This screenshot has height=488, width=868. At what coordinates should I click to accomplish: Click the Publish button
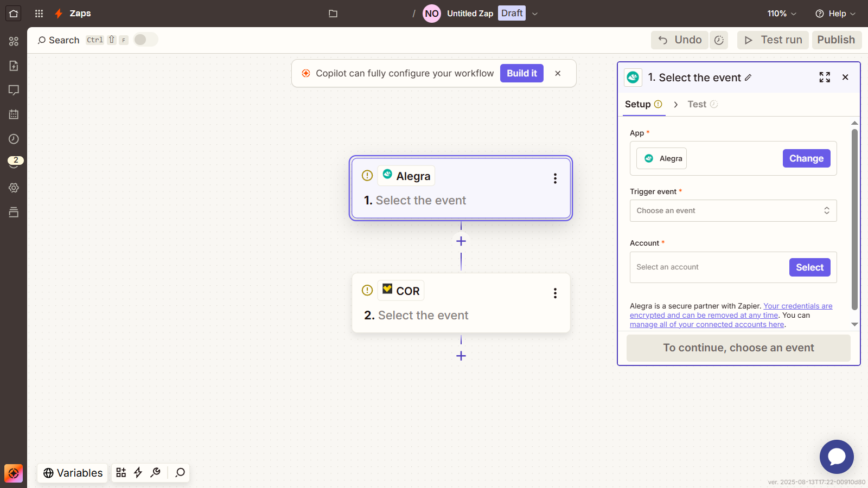pos(837,40)
